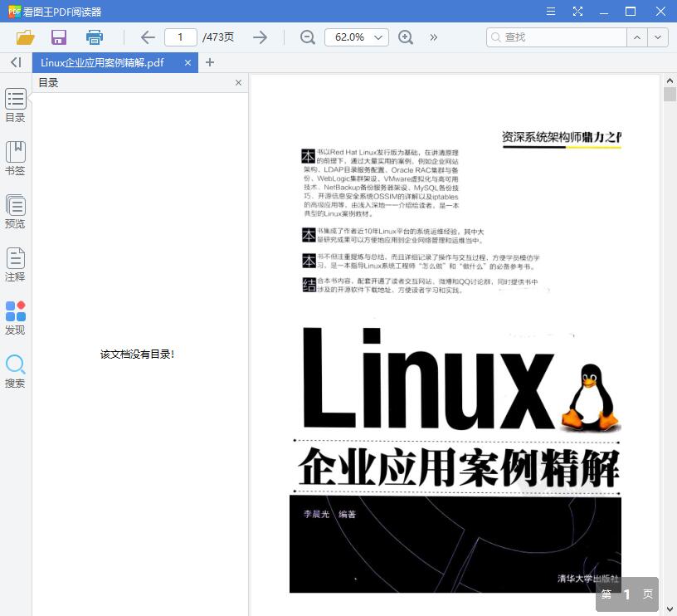The width and height of the screenshot is (677, 616).
Task: Click the 看图王PDF阅读器 app logo
Action: pos(14,12)
